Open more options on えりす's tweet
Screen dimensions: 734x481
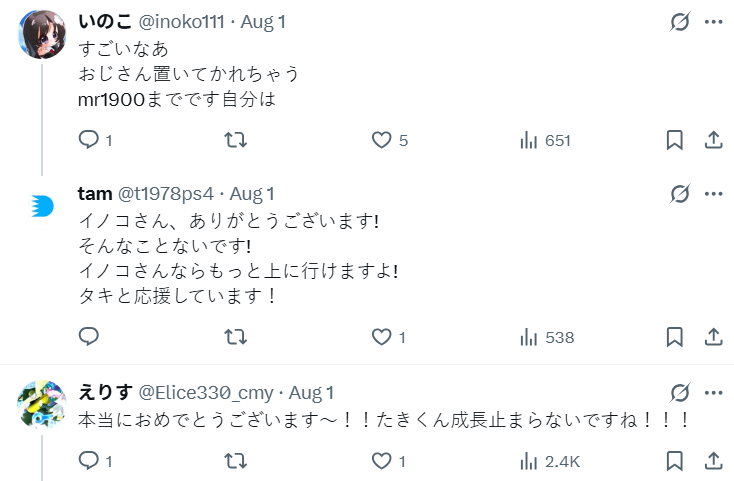click(713, 392)
